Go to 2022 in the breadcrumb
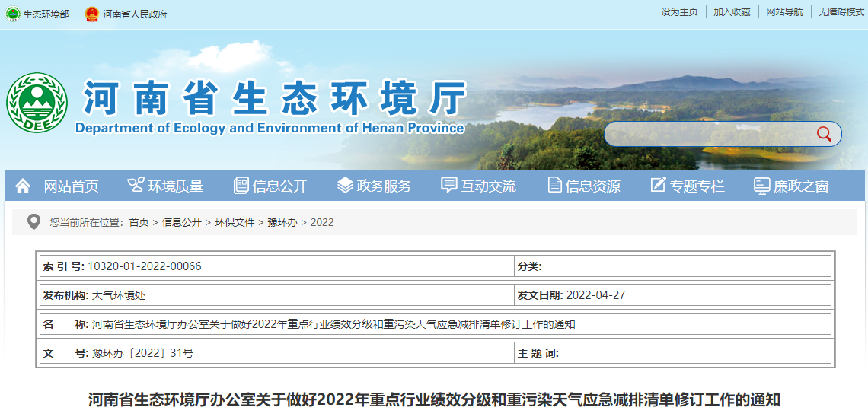The height and width of the screenshot is (417, 868). coord(322,222)
